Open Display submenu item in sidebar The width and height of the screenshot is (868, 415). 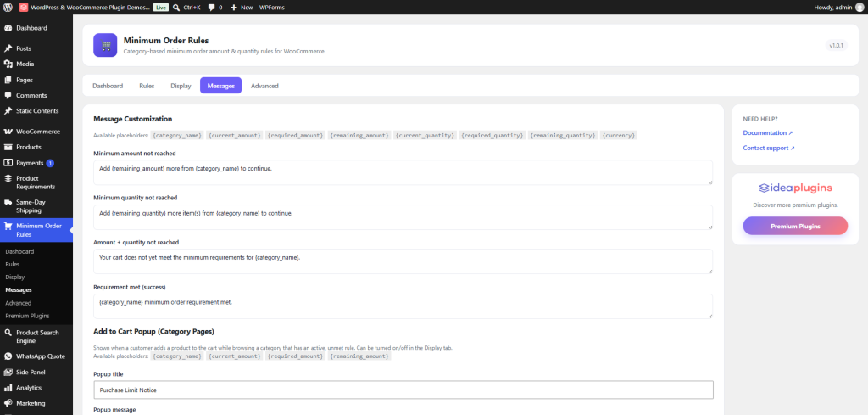[x=15, y=277]
